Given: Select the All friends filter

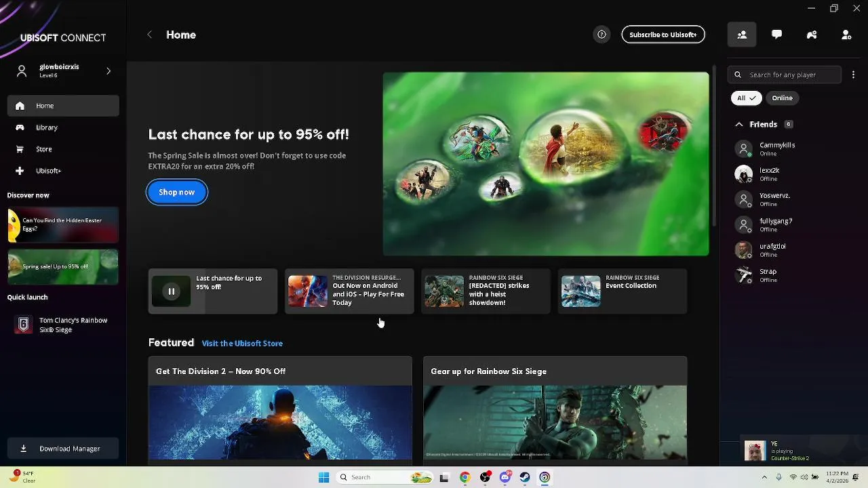Looking at the screenshot, I should pyautogui.click(x=746, y=98).
